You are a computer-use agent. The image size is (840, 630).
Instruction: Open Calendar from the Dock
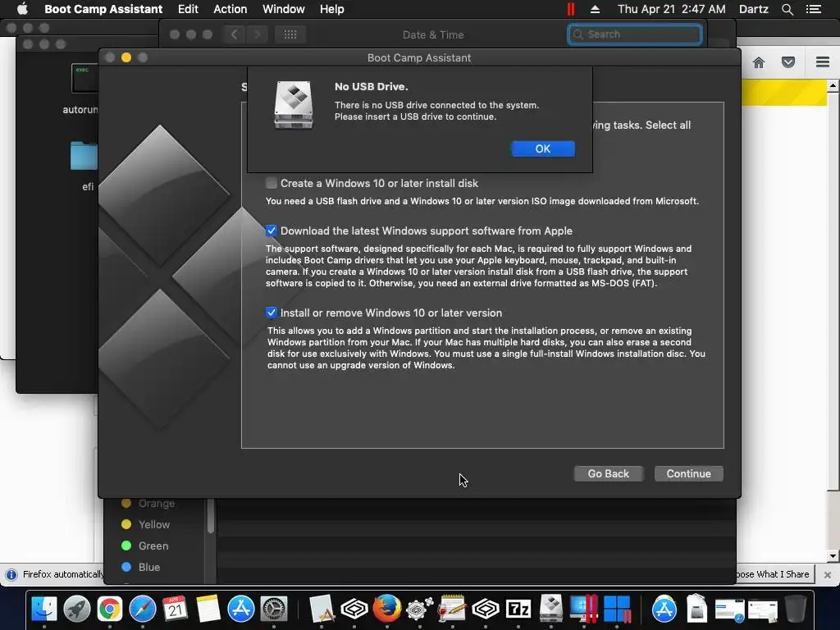pyautogui.click(x=176, y=609)
